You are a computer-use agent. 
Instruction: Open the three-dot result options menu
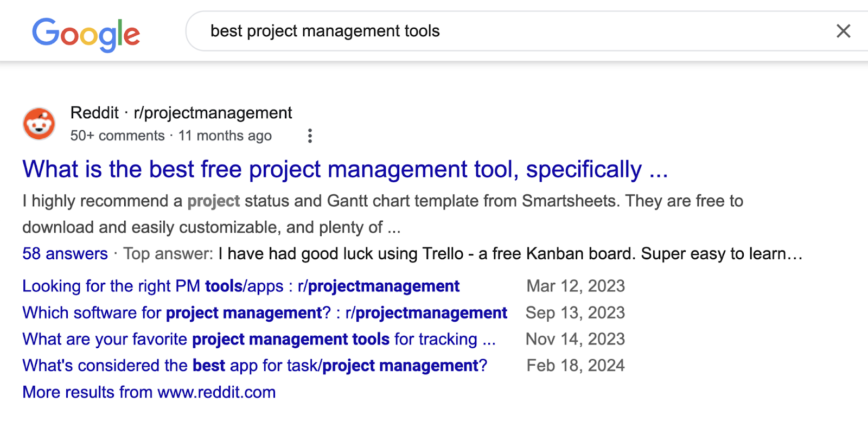tap(310, 136)
